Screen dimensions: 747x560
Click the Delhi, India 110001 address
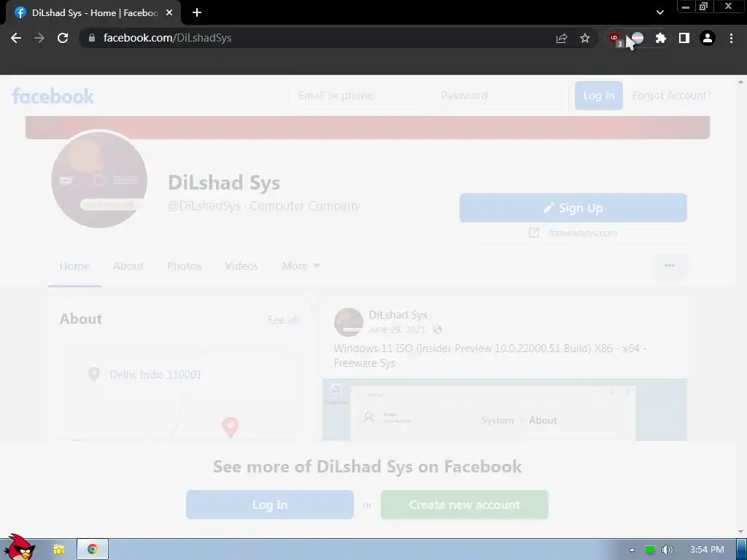[x=156, y=375]
